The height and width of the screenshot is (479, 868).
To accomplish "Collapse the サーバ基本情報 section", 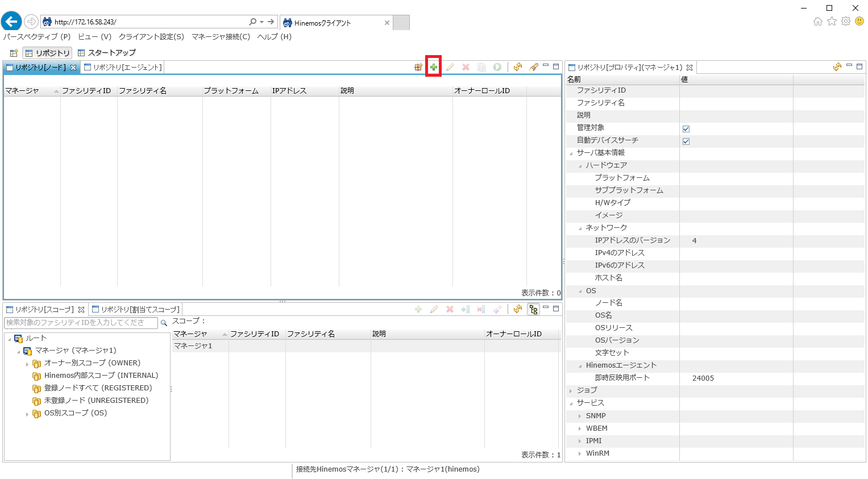I will click(x=571, y=153).
